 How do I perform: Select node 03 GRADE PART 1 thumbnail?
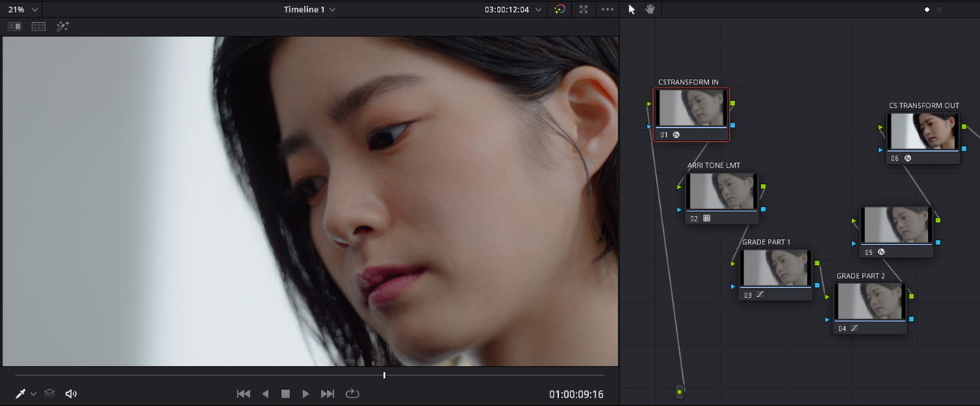pos(776,267)
